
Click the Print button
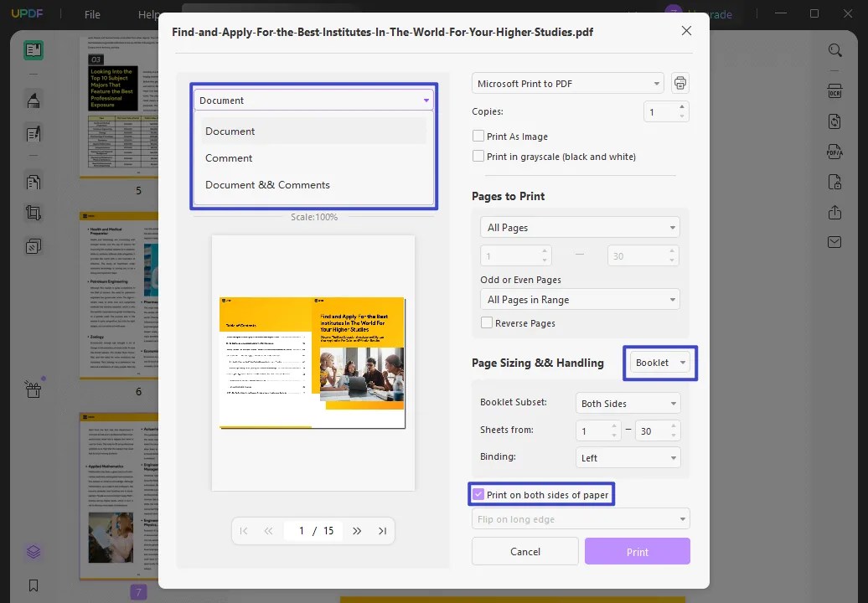[637, 551]
